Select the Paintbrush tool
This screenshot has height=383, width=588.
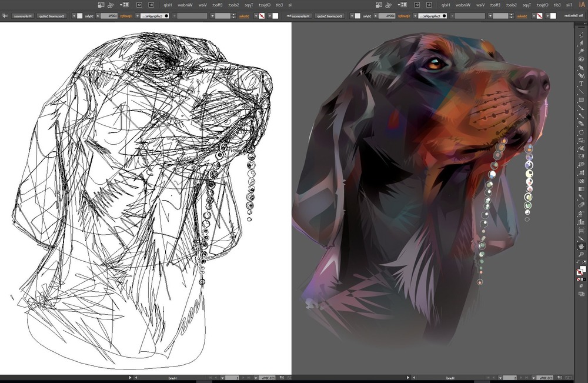[581, 109]
